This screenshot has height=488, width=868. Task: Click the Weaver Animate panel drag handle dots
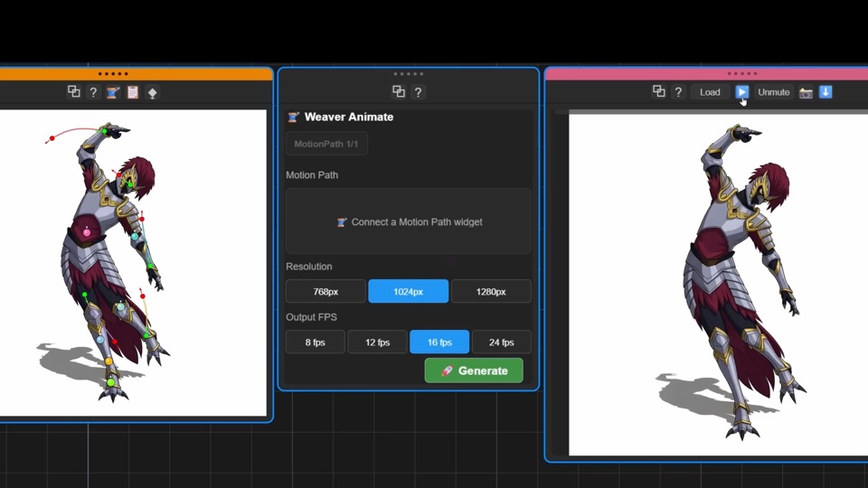(409, 73)
